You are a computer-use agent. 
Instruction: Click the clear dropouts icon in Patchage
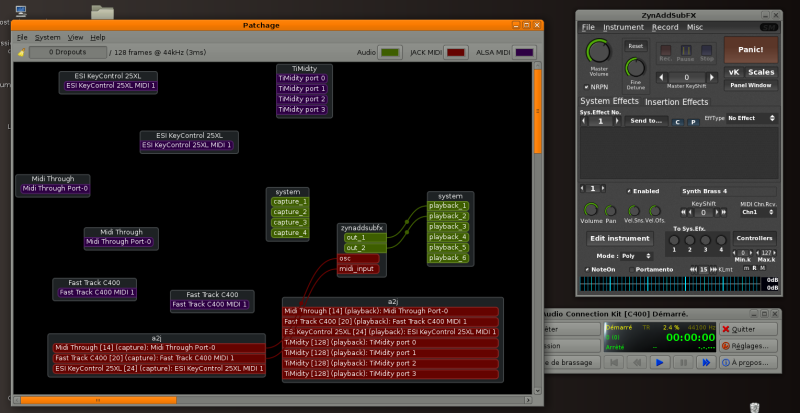22,52
